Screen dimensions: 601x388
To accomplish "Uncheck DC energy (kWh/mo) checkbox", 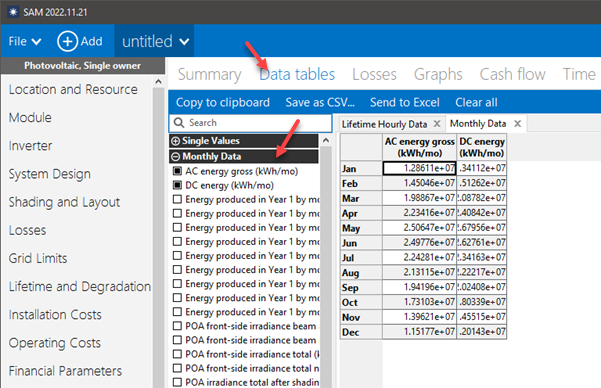I will pos(177,185).
